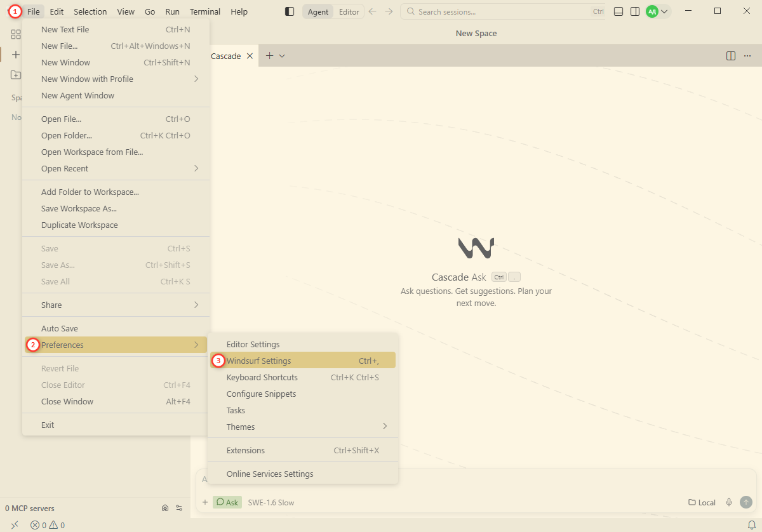The height and width of the screenshot is (532, 762).
Task: Open notifications with the bell icon
Action: [x=752, y=525]
